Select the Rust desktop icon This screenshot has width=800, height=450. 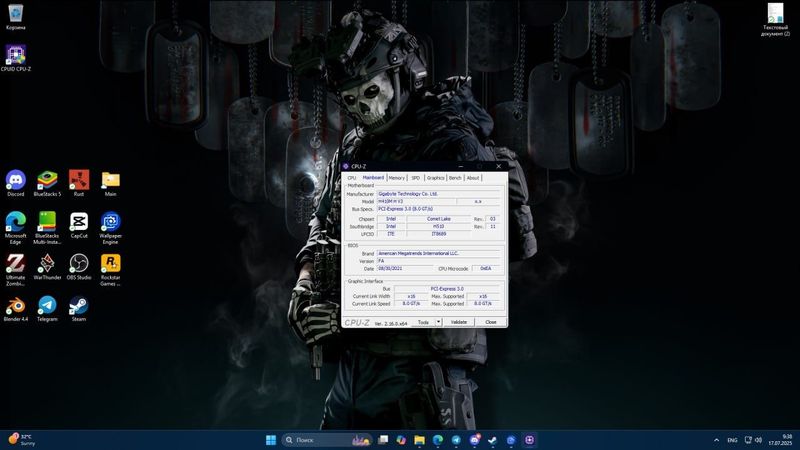(79, 183)
